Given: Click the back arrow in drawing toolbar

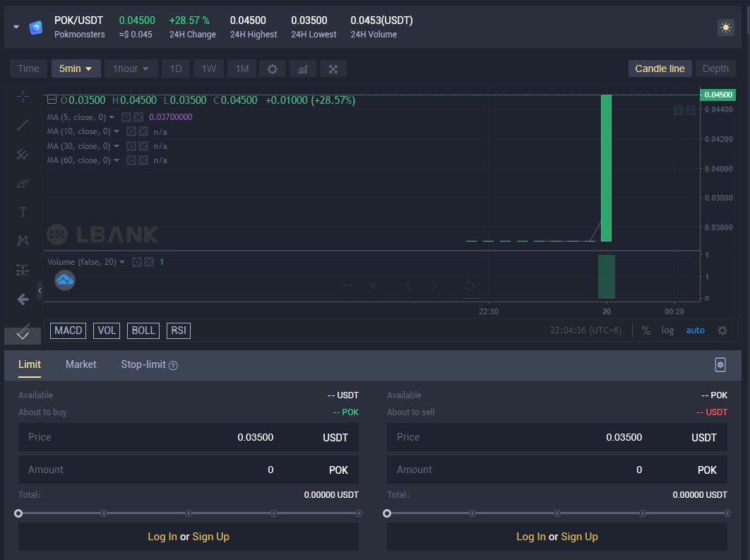Looking at the screenshot, I should coord(23,299).
